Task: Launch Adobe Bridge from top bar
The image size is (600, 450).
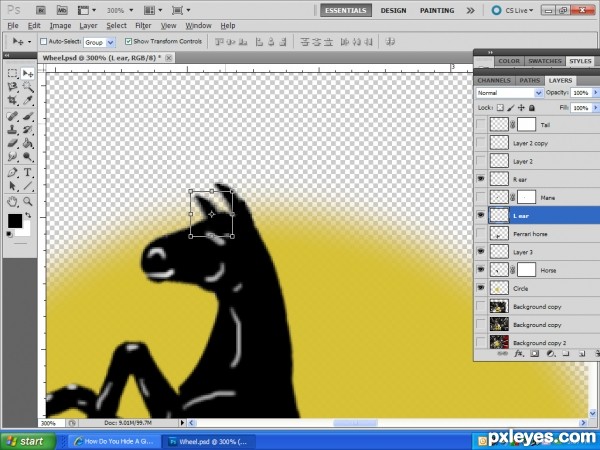Action: click(41, 10)
